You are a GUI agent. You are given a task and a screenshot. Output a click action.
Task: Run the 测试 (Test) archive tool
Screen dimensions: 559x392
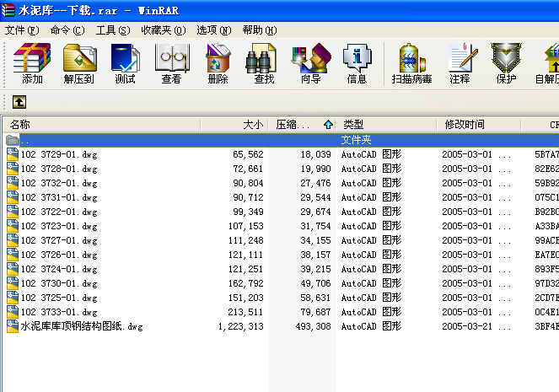click(x=125, y=63)
